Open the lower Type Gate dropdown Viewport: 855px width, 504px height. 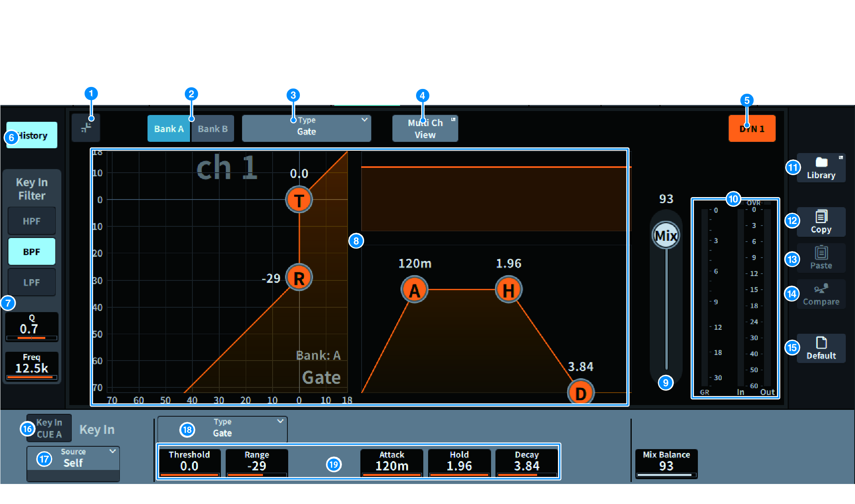(x=222, y=428)
